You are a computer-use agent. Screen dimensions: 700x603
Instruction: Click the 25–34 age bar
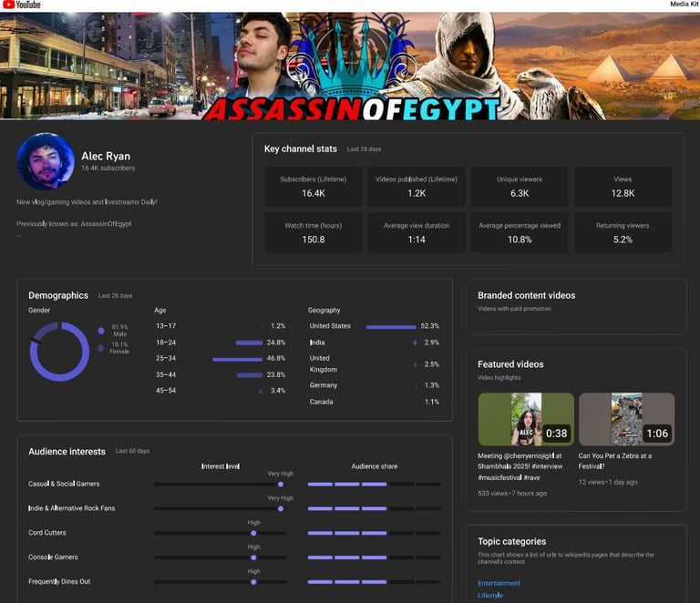coord(238,359)
